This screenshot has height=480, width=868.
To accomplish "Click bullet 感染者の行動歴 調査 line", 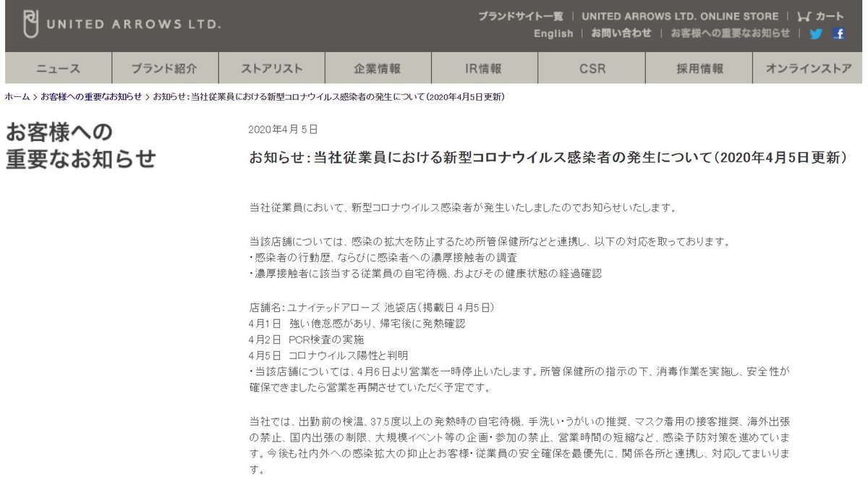I will pos(383,257).
